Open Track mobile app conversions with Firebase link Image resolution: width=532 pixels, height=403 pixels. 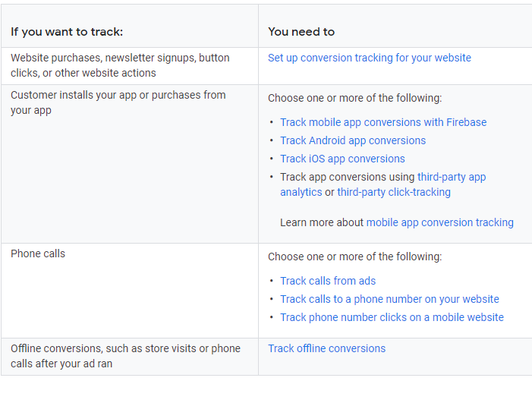pos(383,122)
